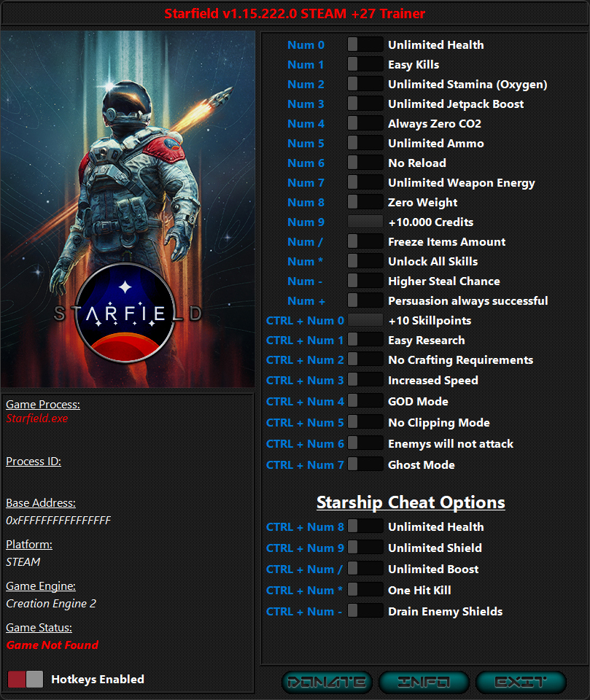The width and height of the screenshot is (590, 700).
Task: Click the Num 9 hotkey label
Action: click(306, 222)
